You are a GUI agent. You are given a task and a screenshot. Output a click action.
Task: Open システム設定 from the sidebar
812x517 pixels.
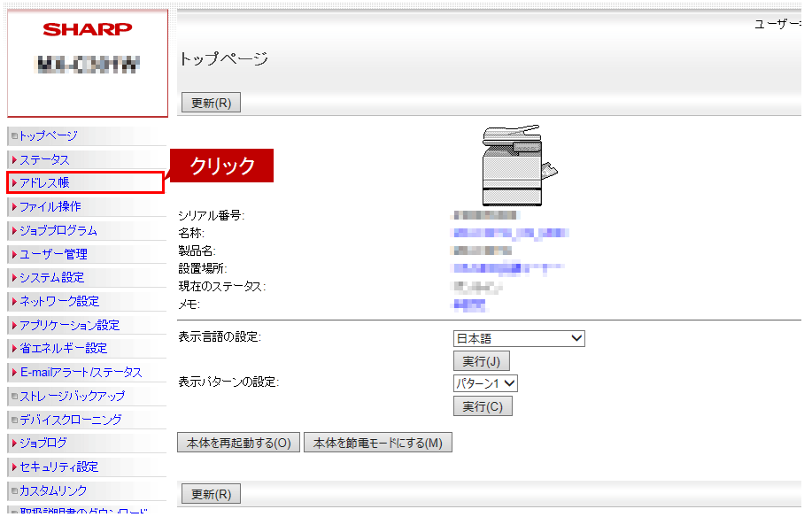pyautogui.click(x=52, y=277)
